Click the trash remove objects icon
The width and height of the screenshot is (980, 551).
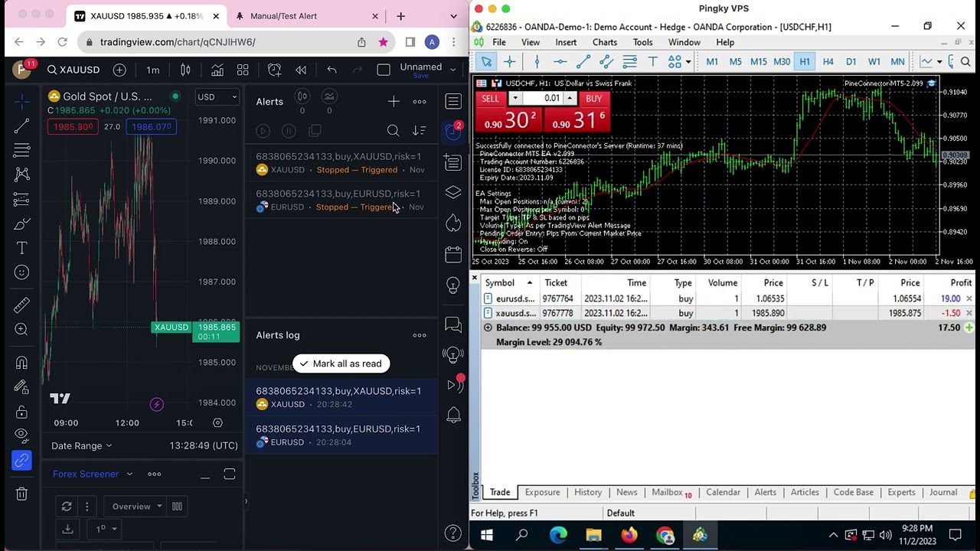coord(21,494)
